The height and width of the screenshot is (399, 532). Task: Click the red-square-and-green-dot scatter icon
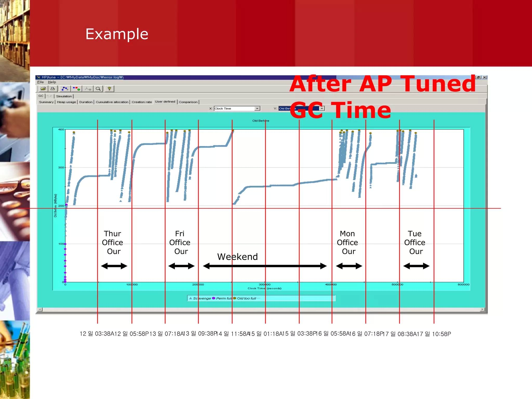point(76,89)
